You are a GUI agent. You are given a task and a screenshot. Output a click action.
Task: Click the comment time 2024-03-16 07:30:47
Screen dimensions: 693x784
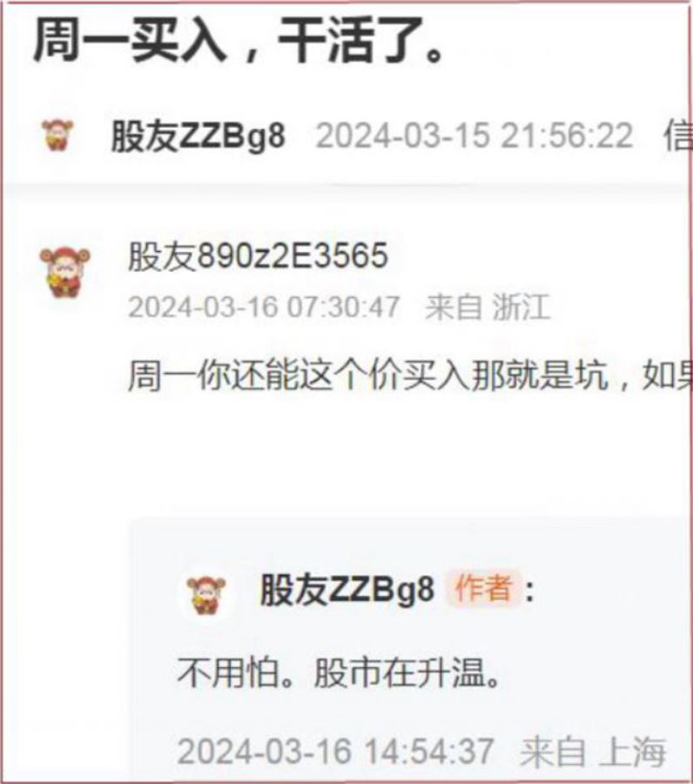pos(264,307)
